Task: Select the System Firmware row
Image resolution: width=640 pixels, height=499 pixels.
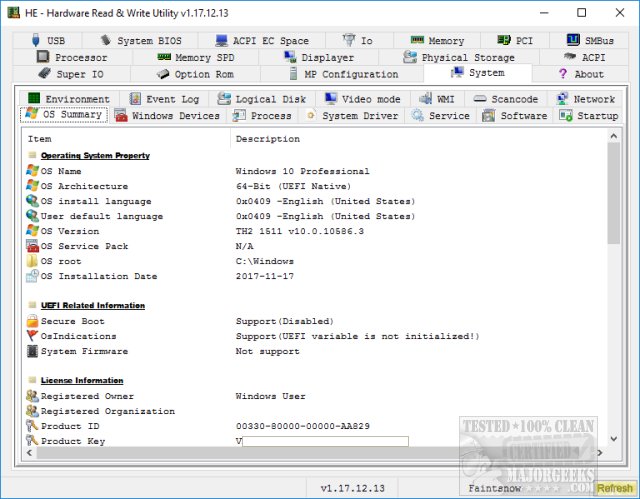Action: click(x=314, y=351)
